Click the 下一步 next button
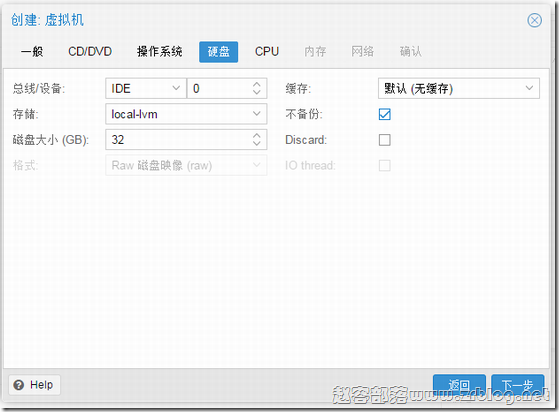 518,385
